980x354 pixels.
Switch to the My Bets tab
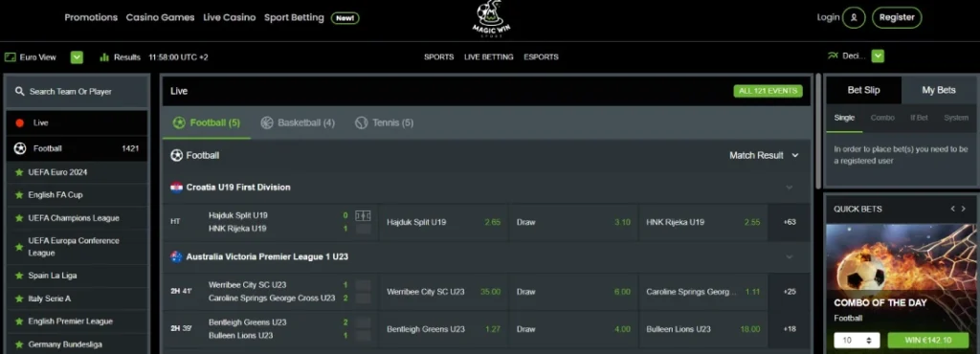[x=939, y=91]
